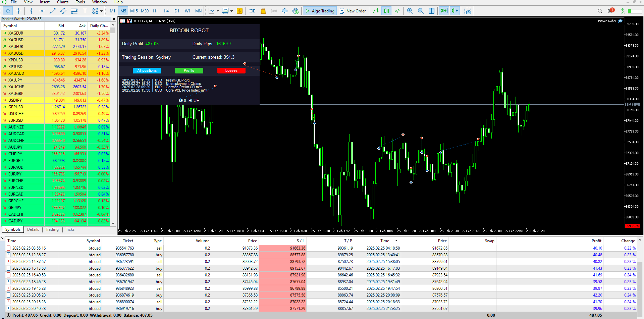Click the green connection level bar
The width and height of the screenshot is (644, 319).
coord(635,11)
